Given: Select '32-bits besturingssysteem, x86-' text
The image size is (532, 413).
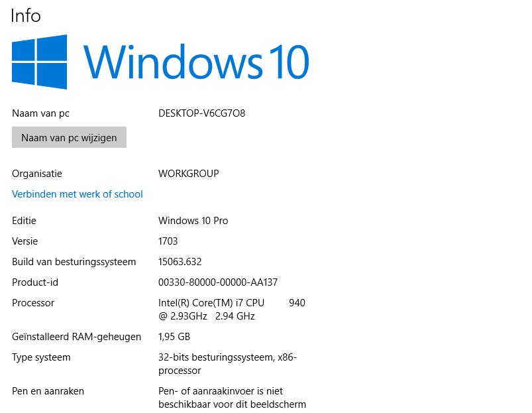Looking at the screenshot, I should 227,357.
